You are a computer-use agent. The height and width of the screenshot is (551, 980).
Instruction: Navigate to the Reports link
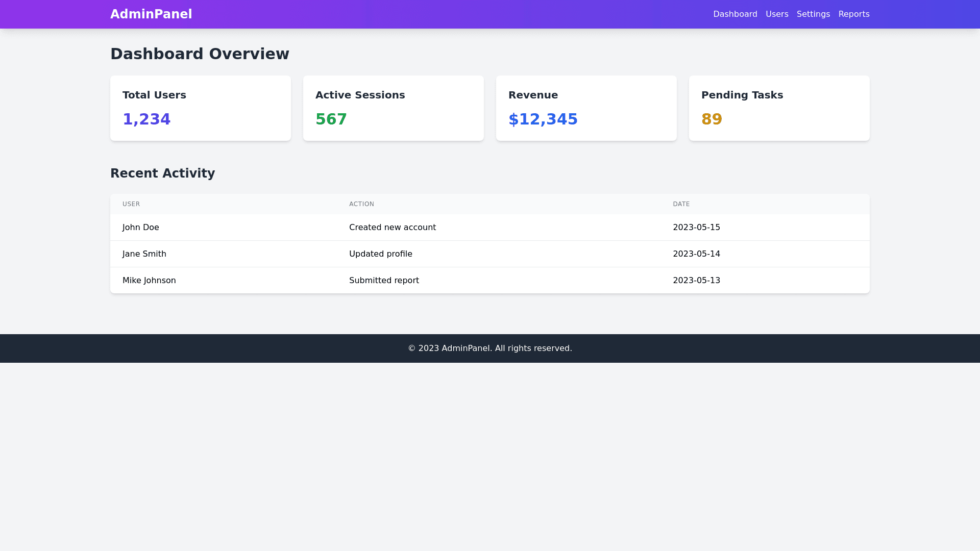[853, 14]
